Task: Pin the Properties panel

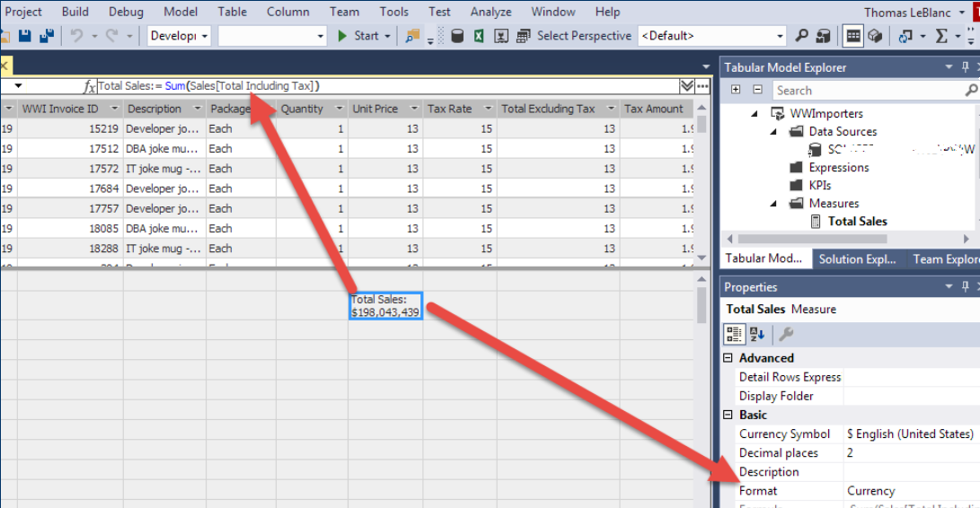Action: click(965, 286)
